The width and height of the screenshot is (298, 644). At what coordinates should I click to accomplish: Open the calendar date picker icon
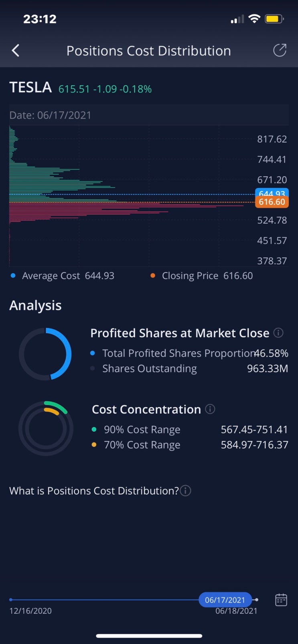point(281,600)
